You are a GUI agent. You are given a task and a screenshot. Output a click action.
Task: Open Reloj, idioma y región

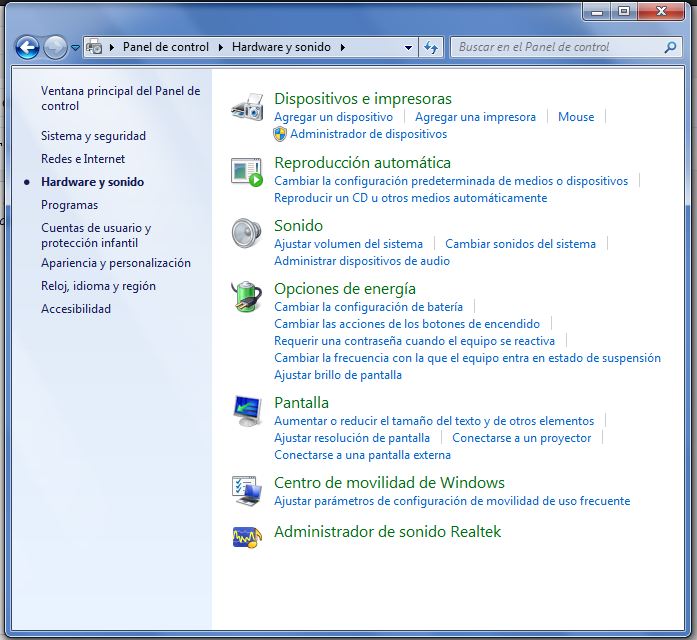click(98, 286)
